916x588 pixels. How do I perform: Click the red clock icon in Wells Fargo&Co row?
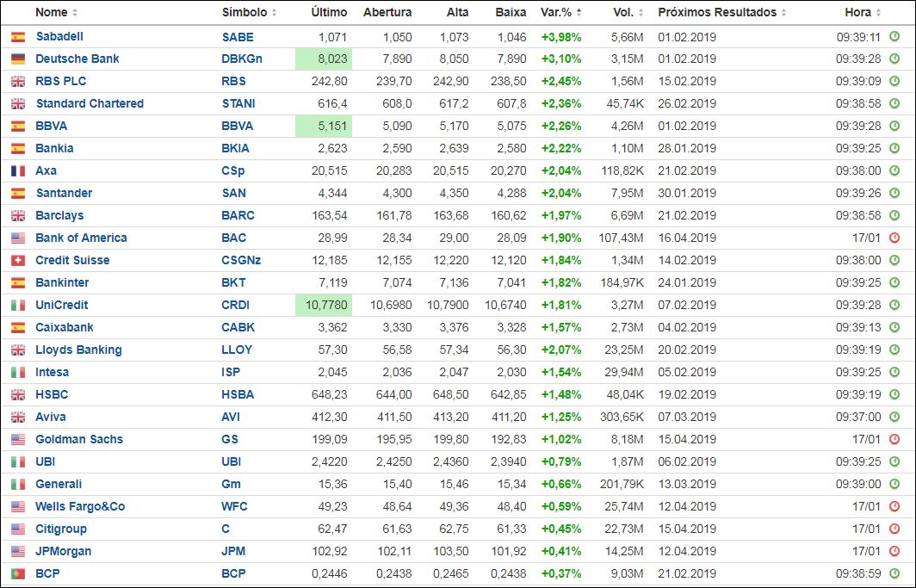click(894, 507)
